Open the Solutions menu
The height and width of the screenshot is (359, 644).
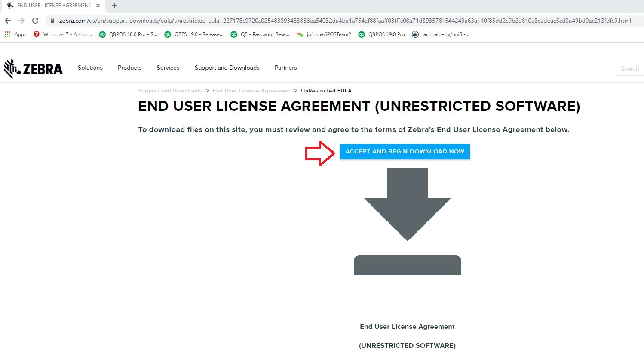[90, 68]
